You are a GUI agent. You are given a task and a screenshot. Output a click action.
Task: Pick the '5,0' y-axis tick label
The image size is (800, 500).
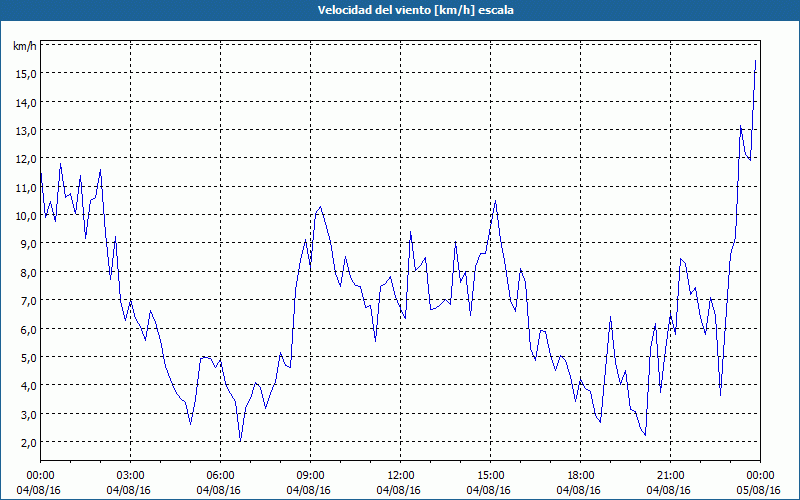[x=28, y=358]
